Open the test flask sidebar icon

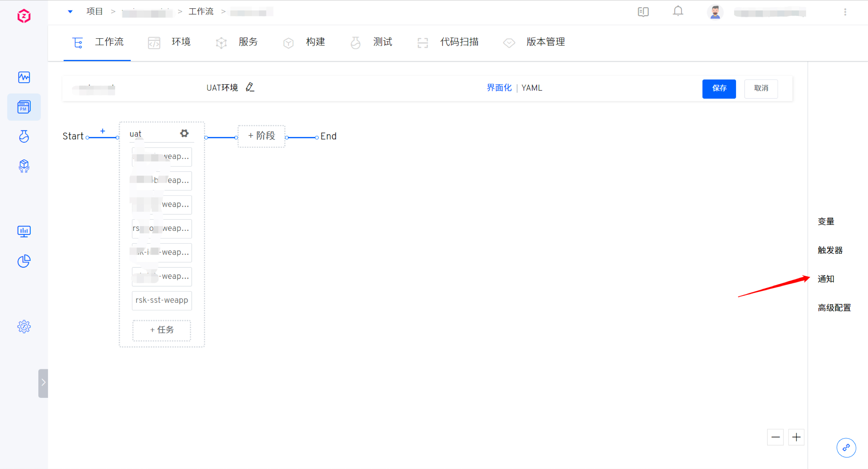[24, 137]
